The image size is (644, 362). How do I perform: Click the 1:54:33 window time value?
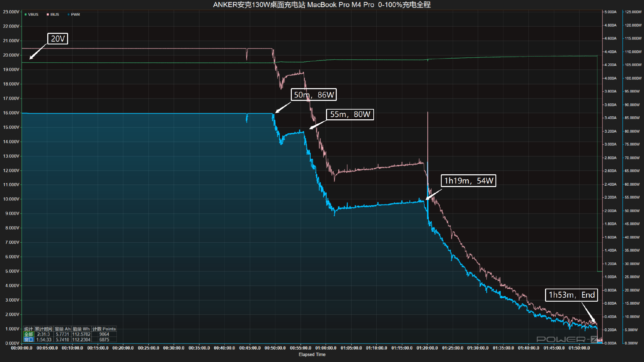(x=44, y=340)
